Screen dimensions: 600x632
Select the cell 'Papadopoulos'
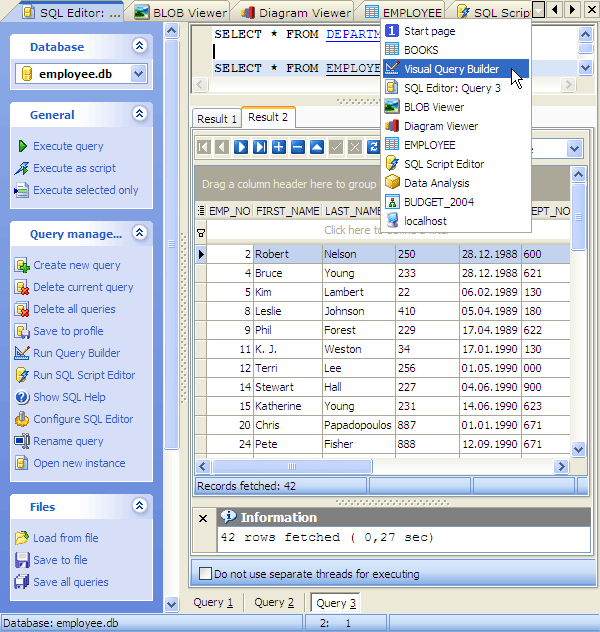[358, 425]
